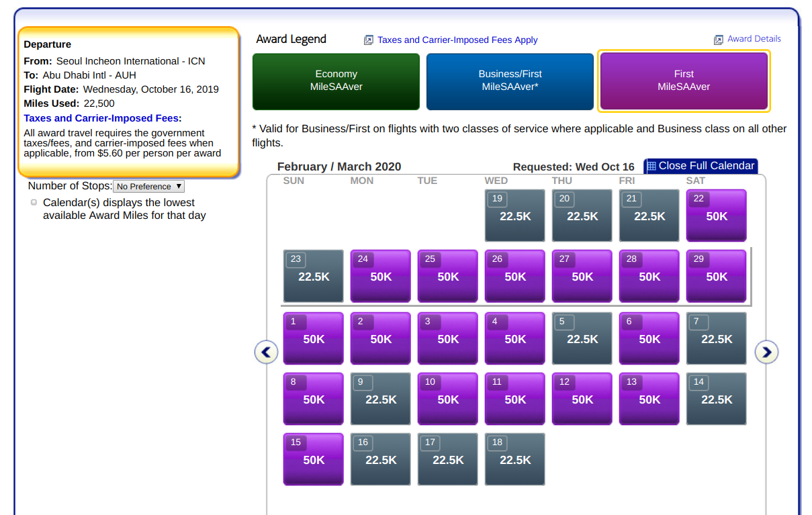Select the Business/First MileSAAver award tab
This screenshot has width=812, height=515.
point(510,81)
